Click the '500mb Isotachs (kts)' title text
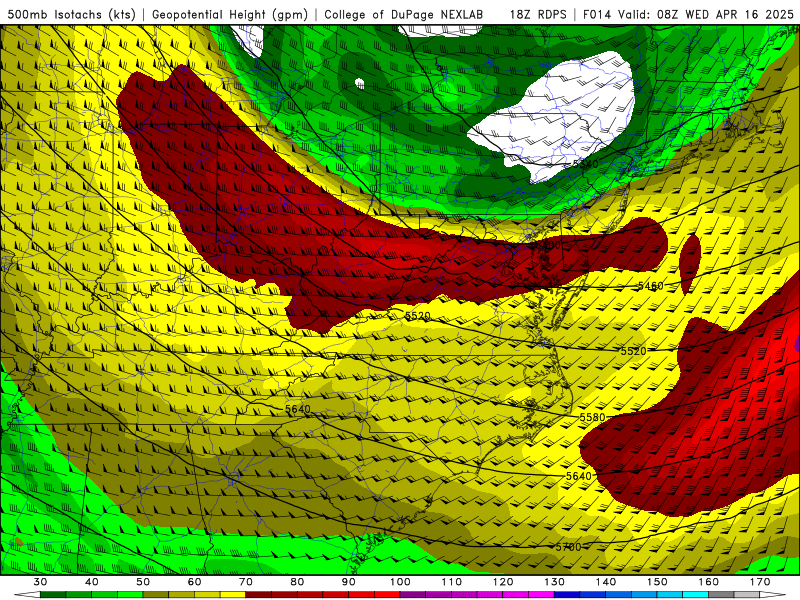This screenshot has width=800, height=600. (72, 14)
